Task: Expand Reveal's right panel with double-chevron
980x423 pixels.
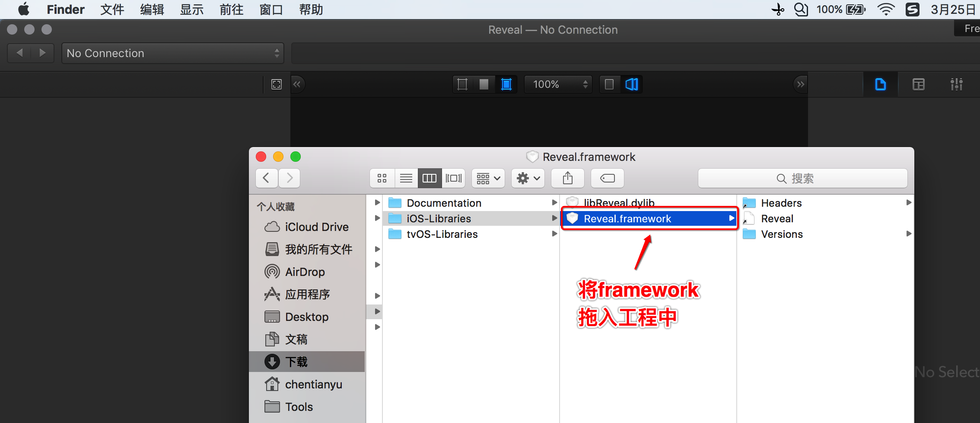Action: 801,84
